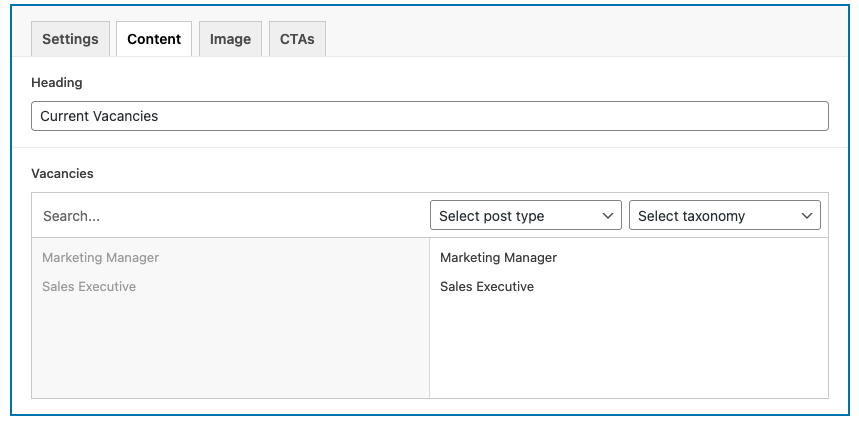This screenshot has height=421, width=859.
Task: Switch to the Settings tab
Action: click(70, 39)
